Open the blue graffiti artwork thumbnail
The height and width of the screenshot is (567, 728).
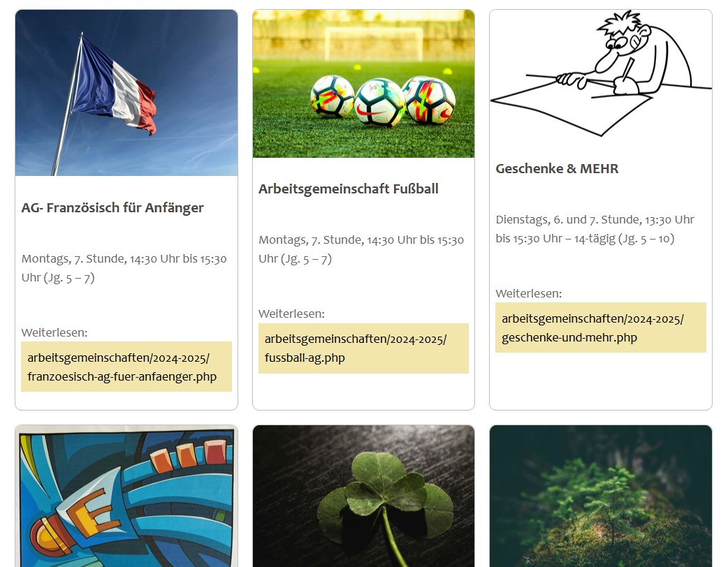point(126,496)
